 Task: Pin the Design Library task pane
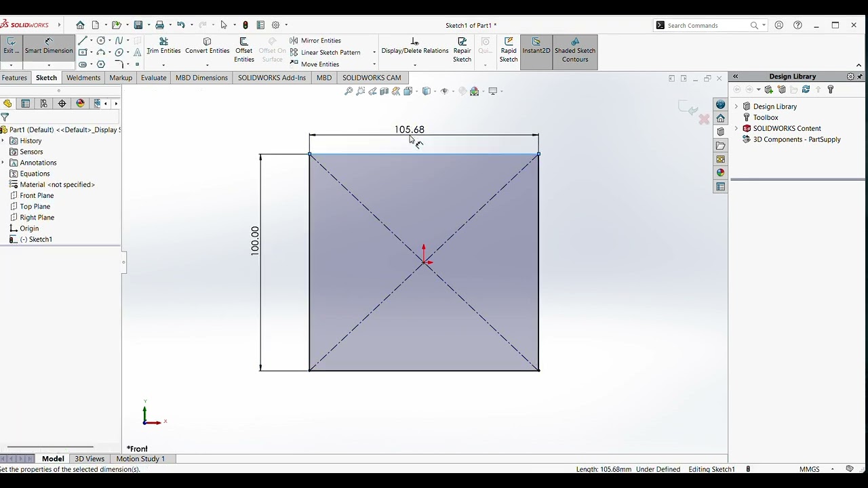point(861,77)
